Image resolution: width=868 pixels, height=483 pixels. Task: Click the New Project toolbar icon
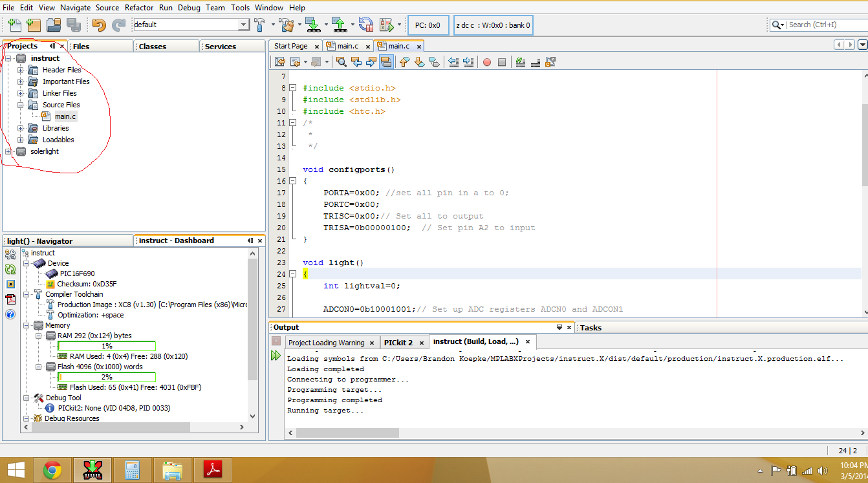point(34,25)
